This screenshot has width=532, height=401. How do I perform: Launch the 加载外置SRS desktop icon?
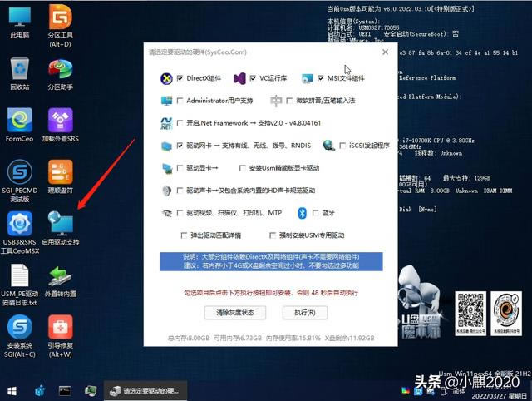click(x=61, y=125)
